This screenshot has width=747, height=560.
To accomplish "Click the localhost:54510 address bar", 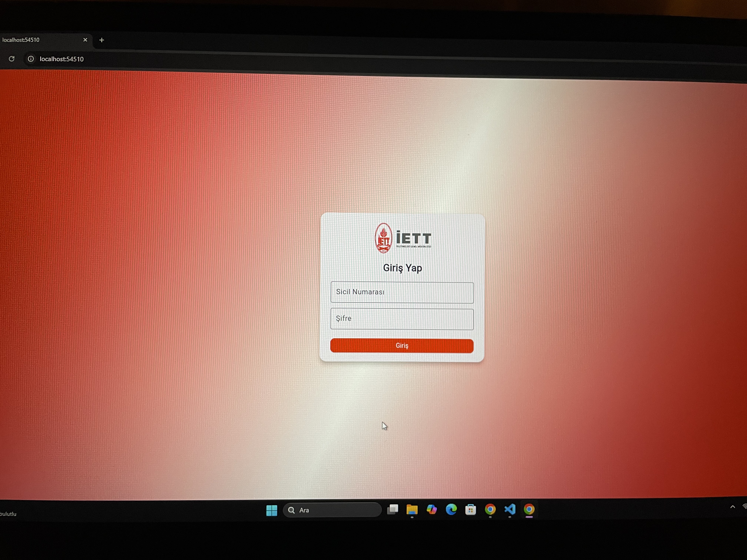I will pyautogui.click(x=62, y=59).
